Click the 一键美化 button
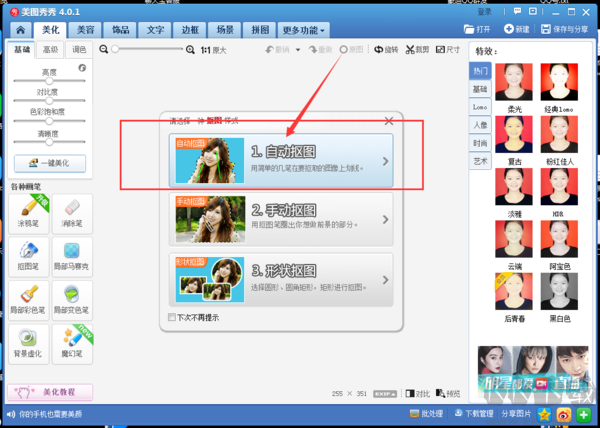 click(50, 163)
